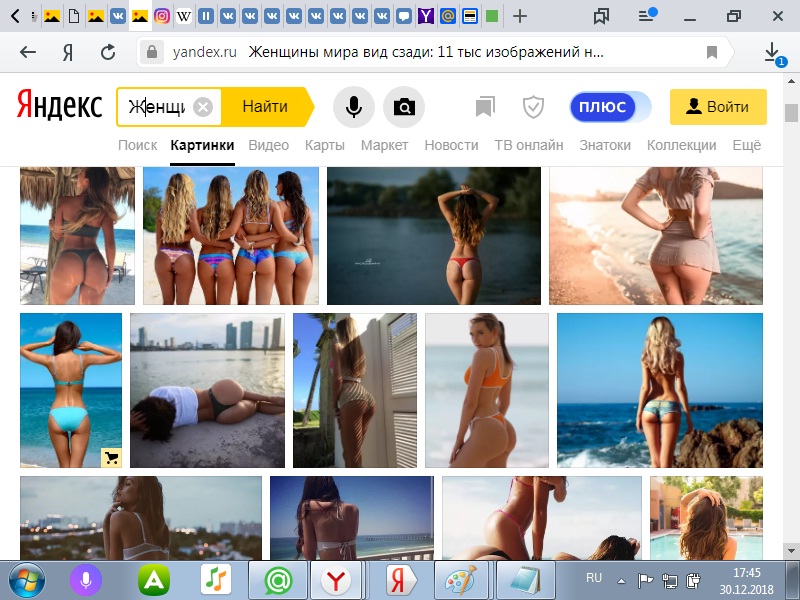
Task: Switch to the Поиск tab
Action: coord(137,145)
